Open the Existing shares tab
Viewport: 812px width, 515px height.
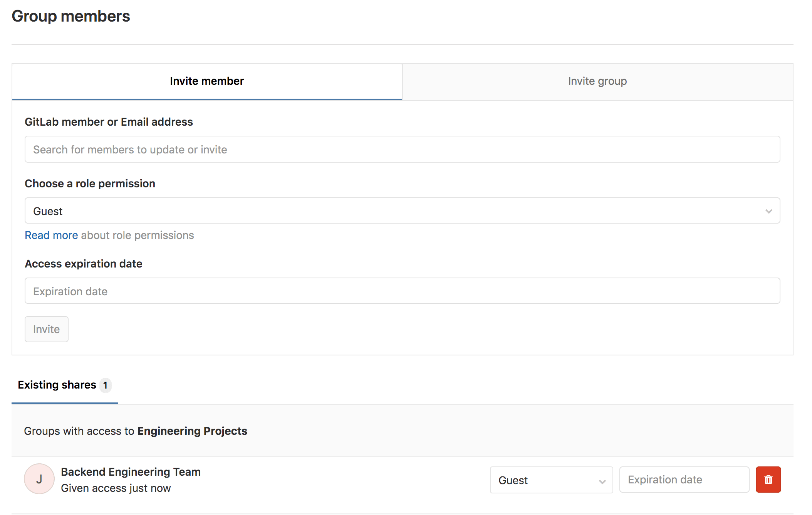tap(57, 385)
